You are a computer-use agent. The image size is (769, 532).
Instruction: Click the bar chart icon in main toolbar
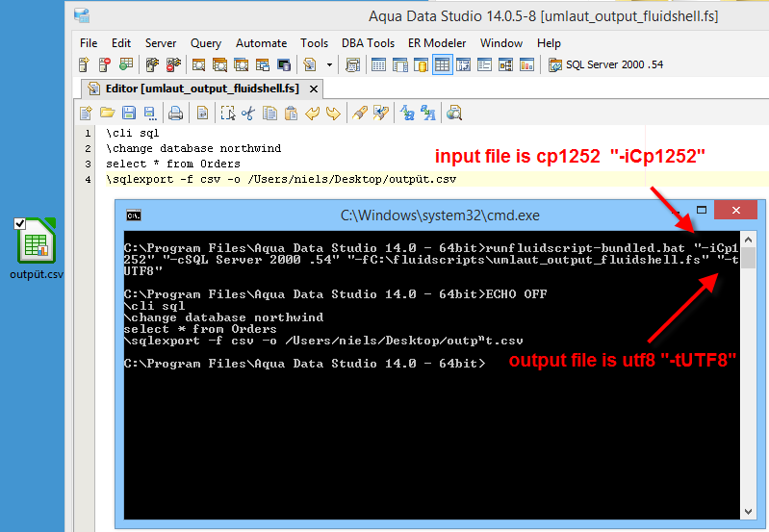point(526,64)
